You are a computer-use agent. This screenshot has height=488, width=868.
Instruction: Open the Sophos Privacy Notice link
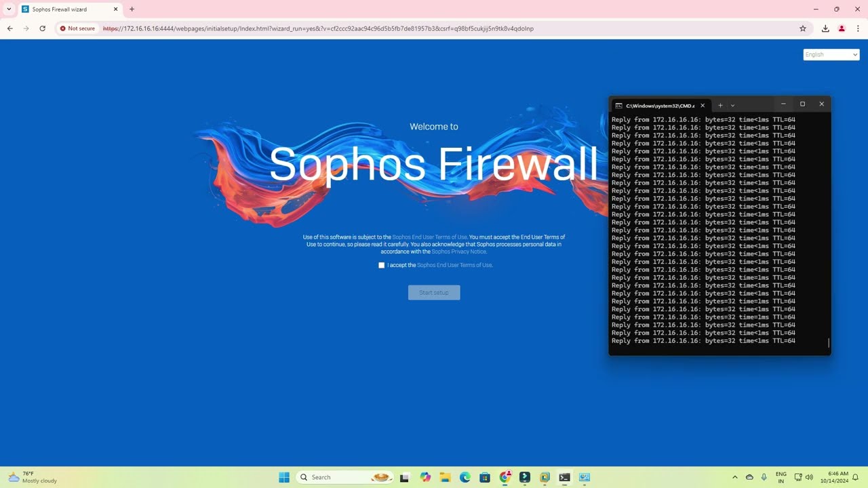(x=459, y=251)
